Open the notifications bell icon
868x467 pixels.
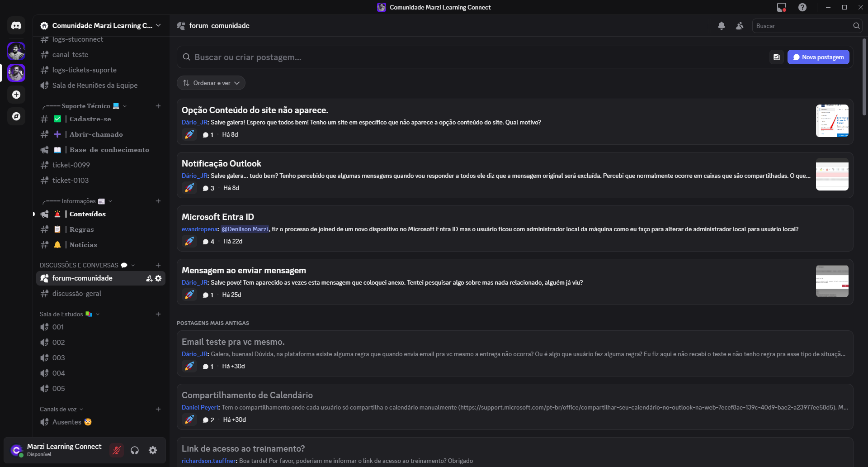coord(721,26)
